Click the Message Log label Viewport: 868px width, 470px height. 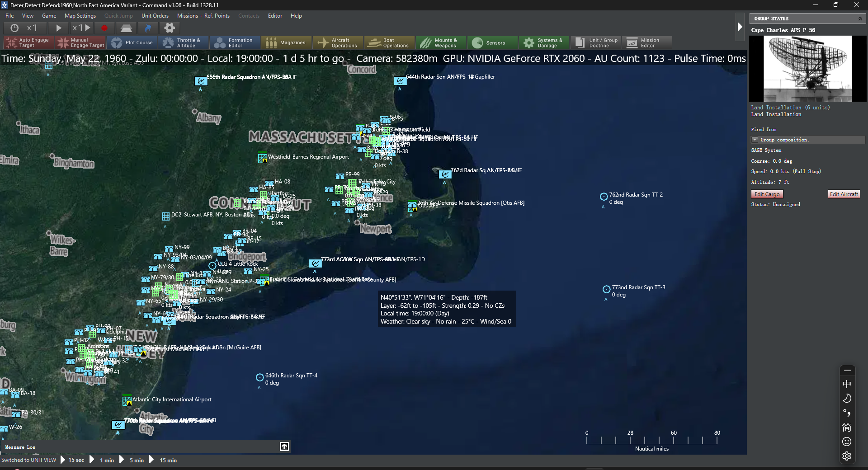pos(20,447)
